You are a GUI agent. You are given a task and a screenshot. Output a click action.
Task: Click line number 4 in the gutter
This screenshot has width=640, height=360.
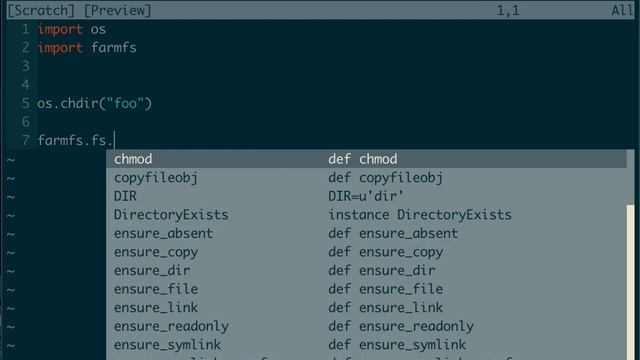(x=26, y=85)
